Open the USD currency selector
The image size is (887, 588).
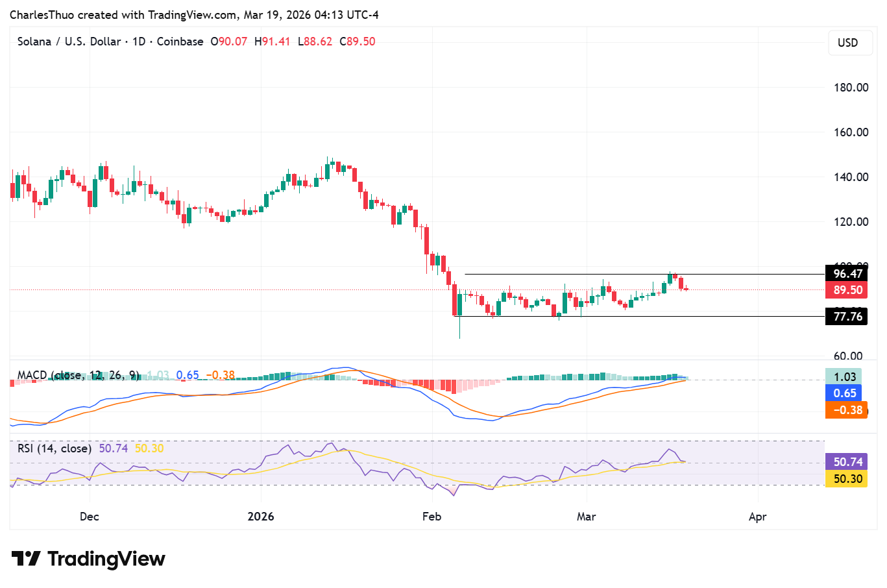click(850, 42)
